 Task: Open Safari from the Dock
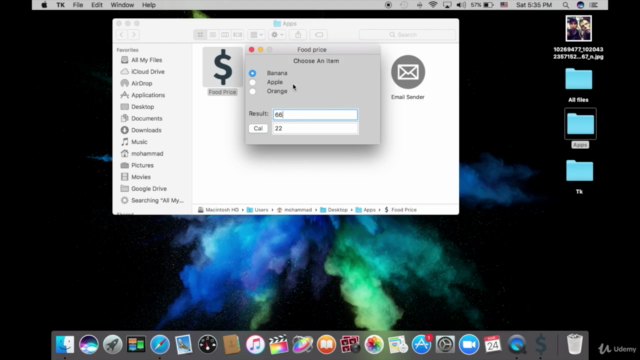click(160, 344)
